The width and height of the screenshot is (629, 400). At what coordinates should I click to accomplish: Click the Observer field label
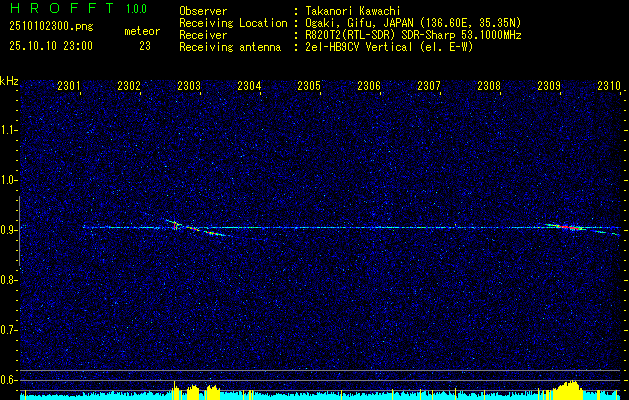coord(203,11)
